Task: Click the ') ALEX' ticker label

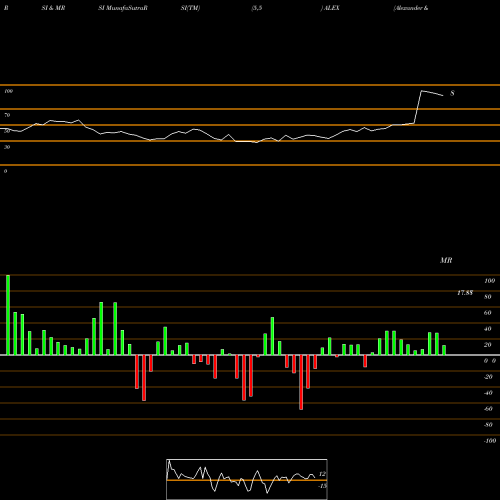Action: point(330,8)
